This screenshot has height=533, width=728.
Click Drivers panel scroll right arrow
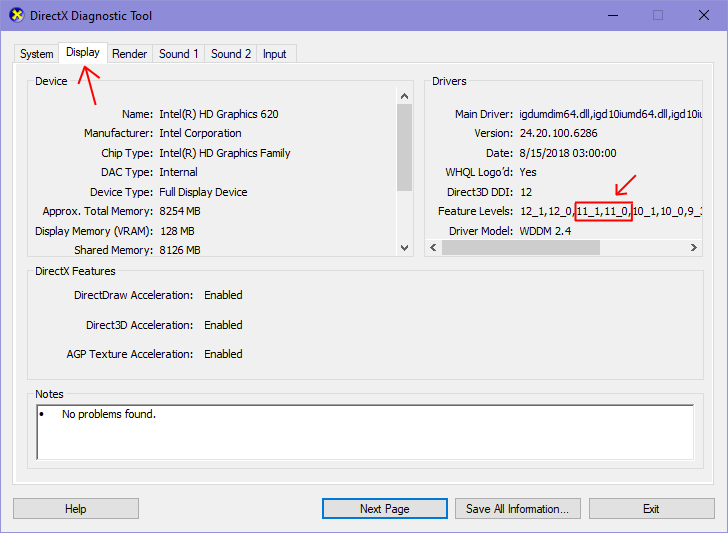coord(694,247)
